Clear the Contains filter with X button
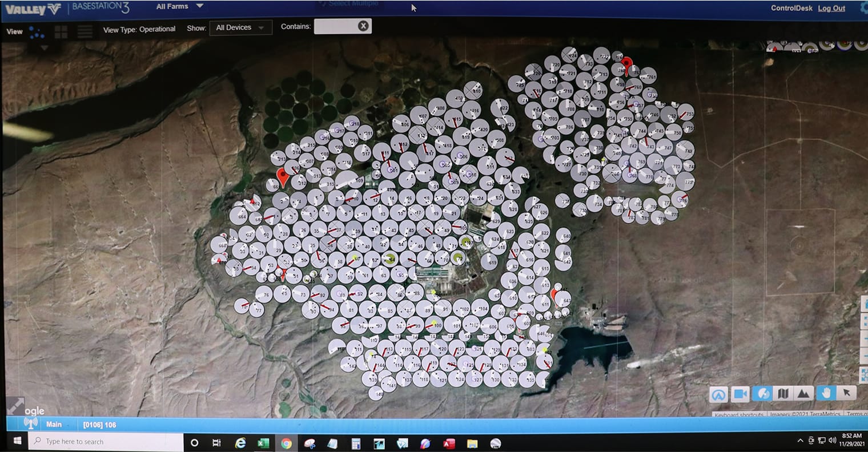This screenshot has width=868, height=452. [x=363, y=26]
